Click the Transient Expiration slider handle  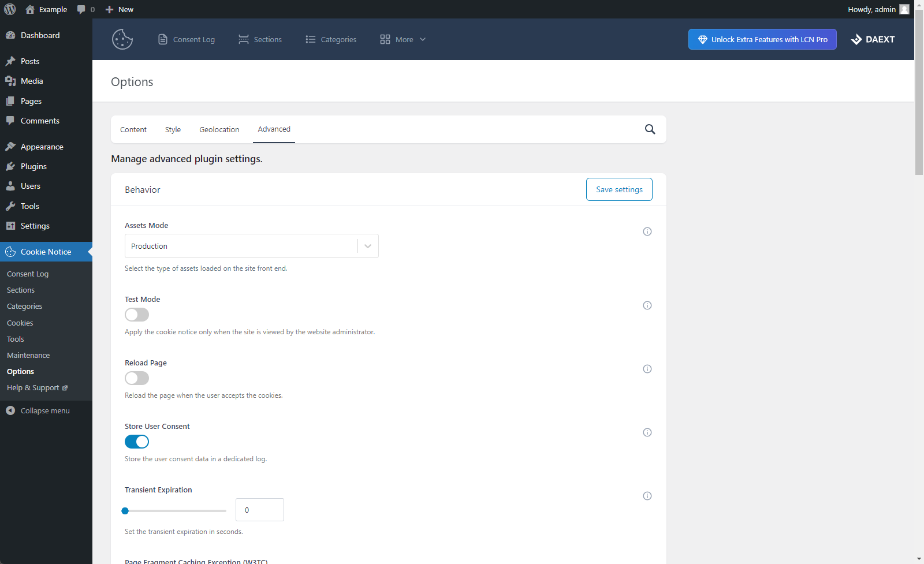(x=125, y=511)
